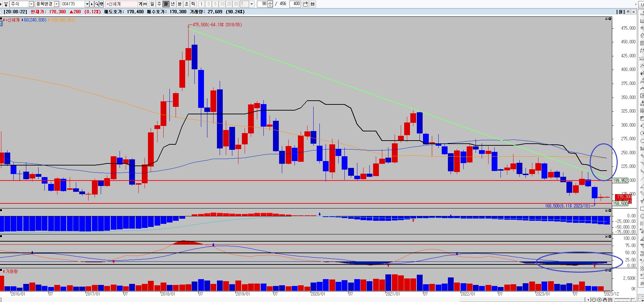Click the *신세계 legend color marker
Image resolution: width=644 pixels, height=302 pixels.
coord(4,20)
